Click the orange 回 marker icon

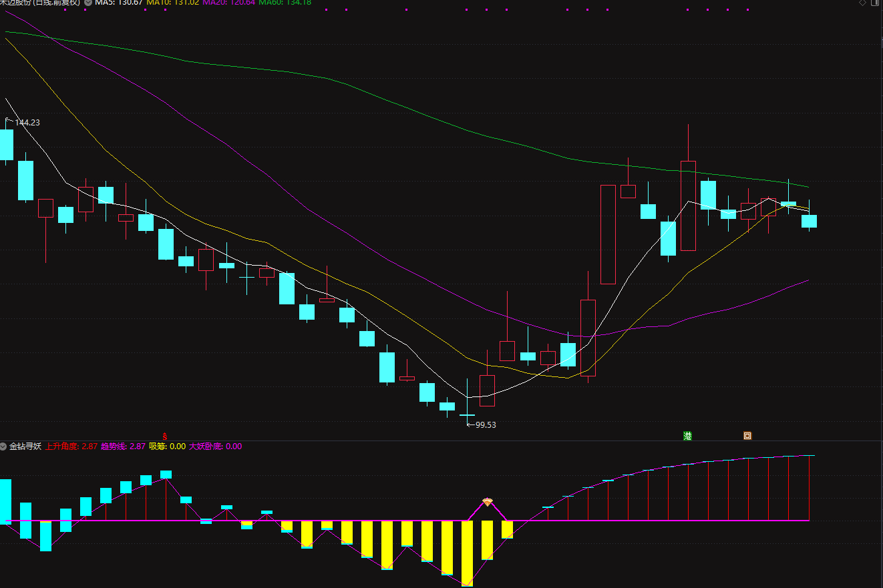747,436
